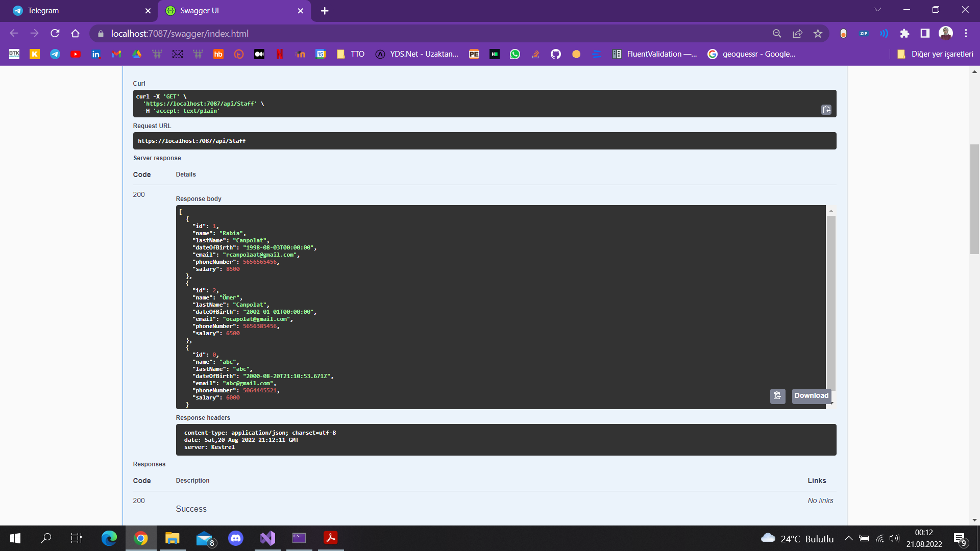Open the GitHub bookmark
This screenshot has width=980, height=551.
(556, 54)
